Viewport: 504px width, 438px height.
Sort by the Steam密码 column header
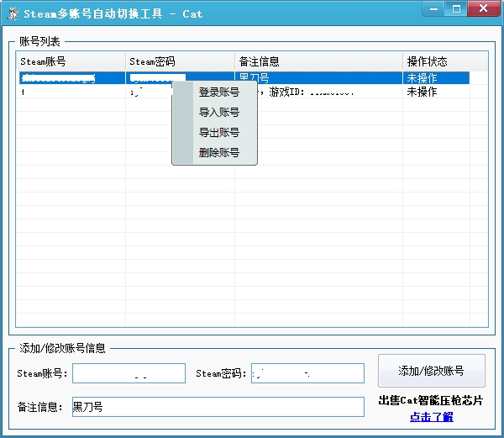point(180,61)
